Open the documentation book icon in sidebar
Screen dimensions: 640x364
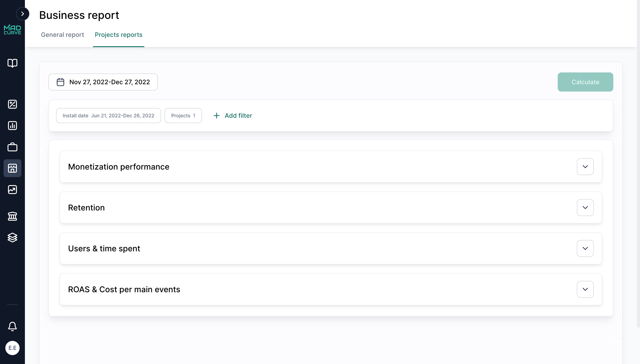12,63
